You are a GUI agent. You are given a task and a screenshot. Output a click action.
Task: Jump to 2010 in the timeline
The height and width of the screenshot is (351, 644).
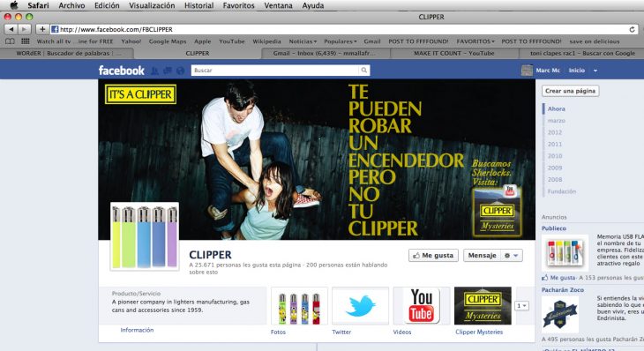click(555, 156)
